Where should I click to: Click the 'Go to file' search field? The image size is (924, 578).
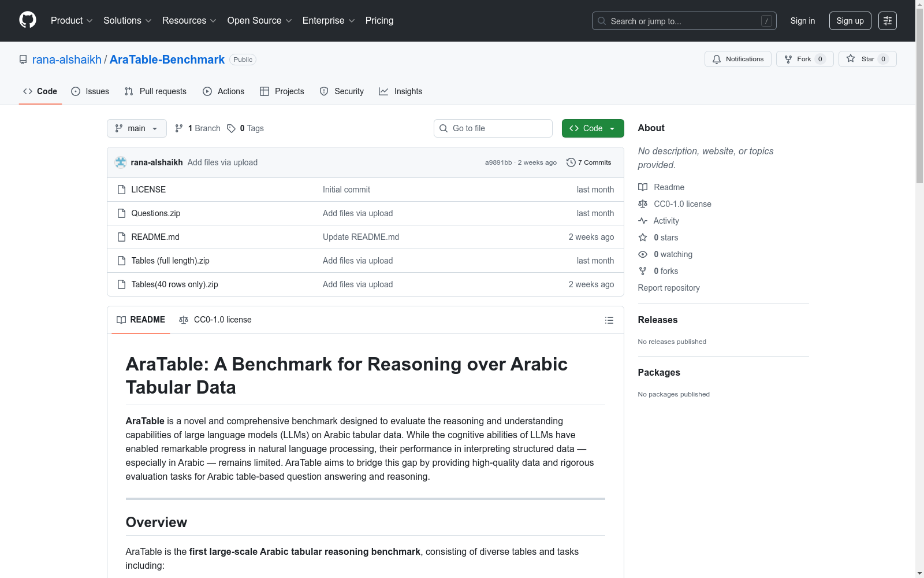[493, 128]
